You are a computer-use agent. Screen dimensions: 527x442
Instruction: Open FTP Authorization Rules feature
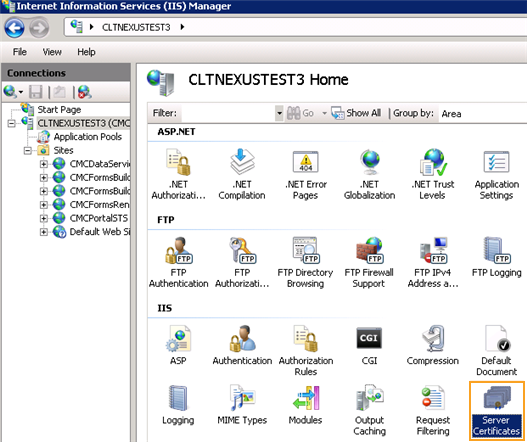pyautogui.click(x=242, y=263)
